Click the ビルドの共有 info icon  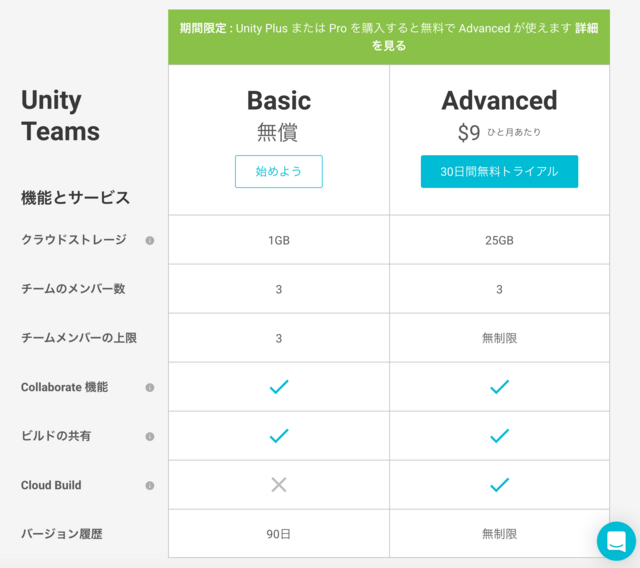[150, 436]
